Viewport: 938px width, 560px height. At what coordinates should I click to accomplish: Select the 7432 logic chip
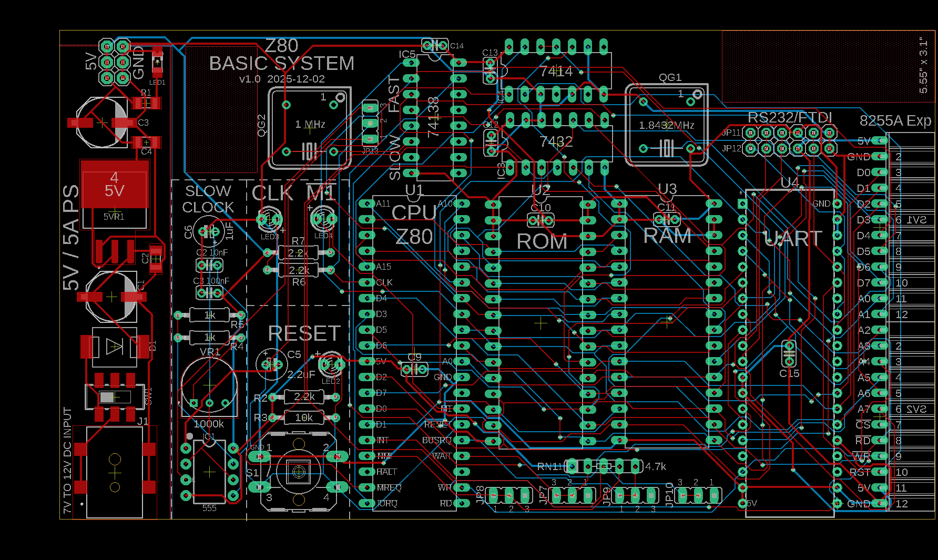[x=556, y=142]
